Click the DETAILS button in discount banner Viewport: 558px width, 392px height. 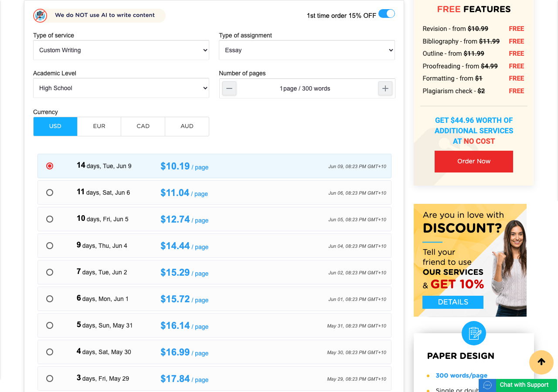tap(453, 302)
